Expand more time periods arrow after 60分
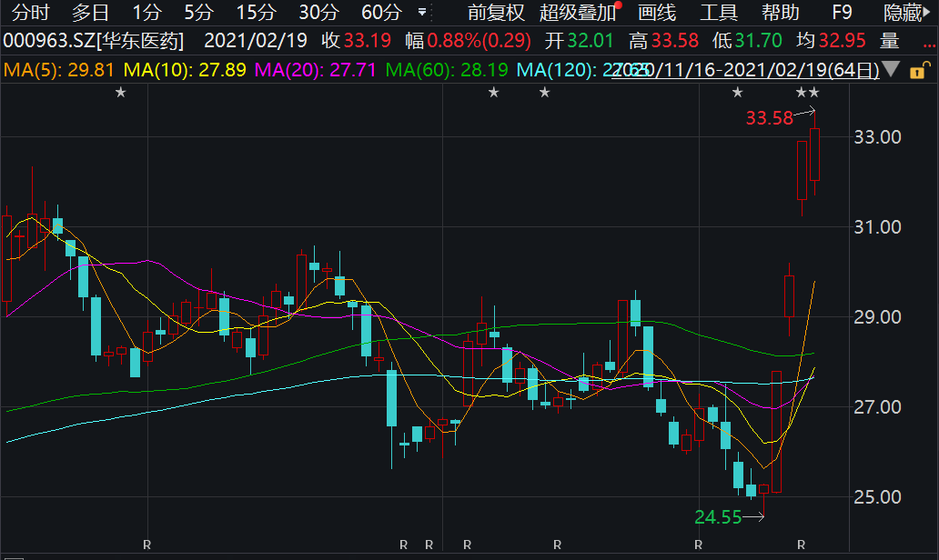The width and height of the screenshot is (939, 560). click(x=421, y=13)
